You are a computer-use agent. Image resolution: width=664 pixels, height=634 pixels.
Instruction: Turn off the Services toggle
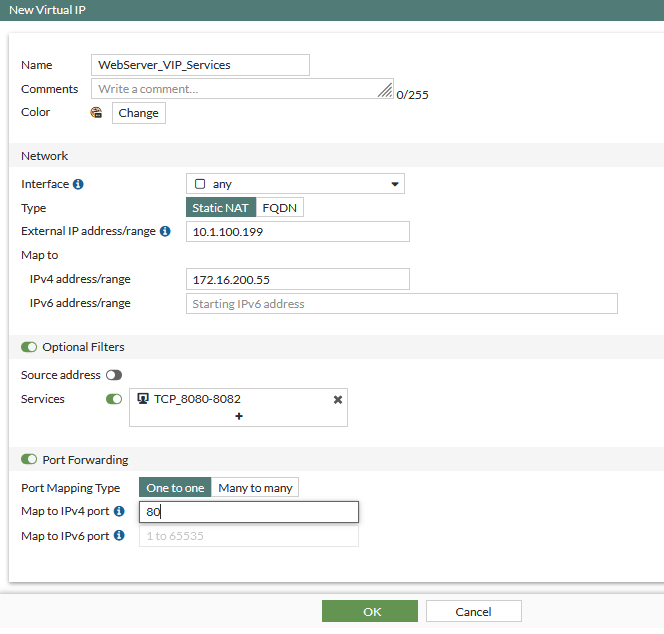(114, 399)
